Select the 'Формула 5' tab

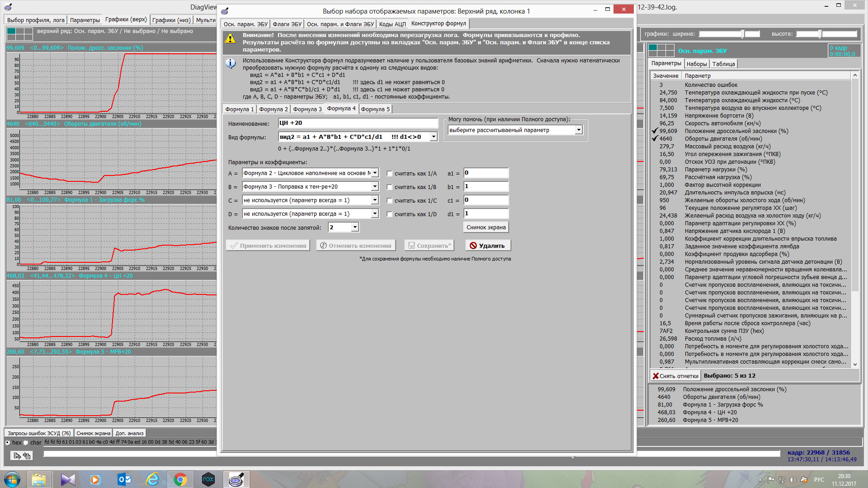(x=375, y=109)
